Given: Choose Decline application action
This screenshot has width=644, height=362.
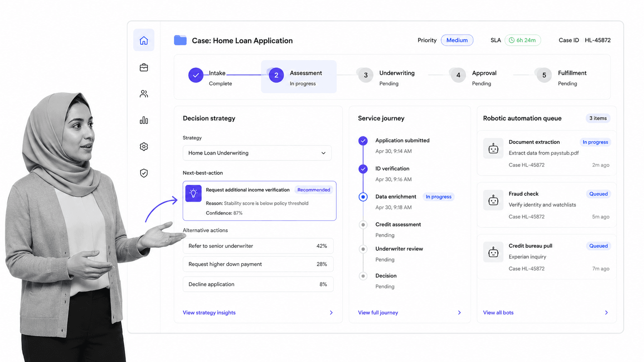Looking at the screenshot, I should point(258,284).
